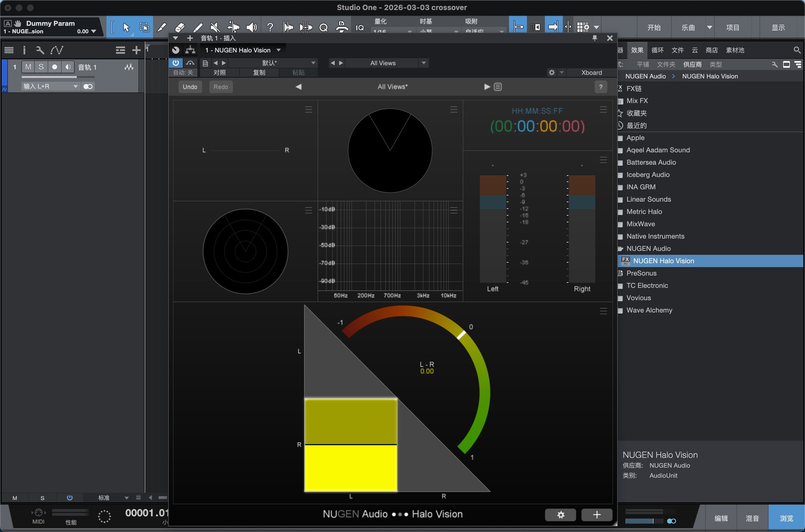Select the Mute tool icon
The height and width of the screenshot is (532, 805).
[215, 28]
